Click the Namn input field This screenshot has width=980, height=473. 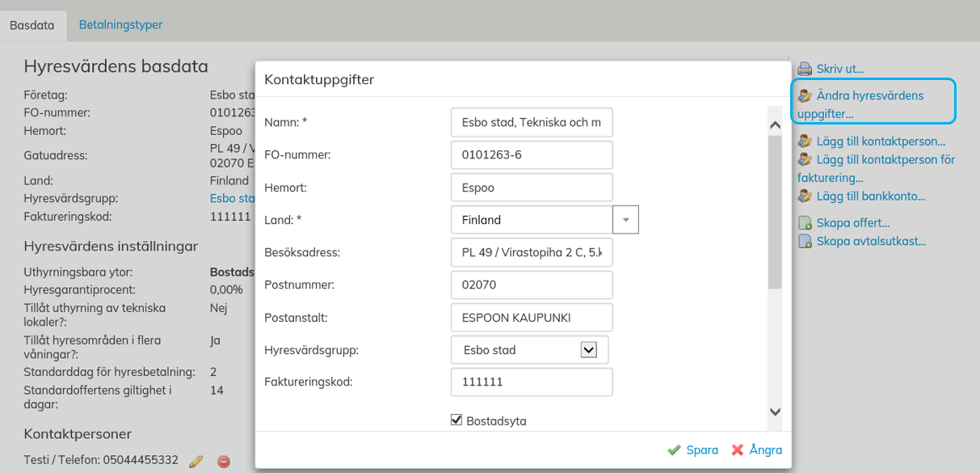(531, 123)
